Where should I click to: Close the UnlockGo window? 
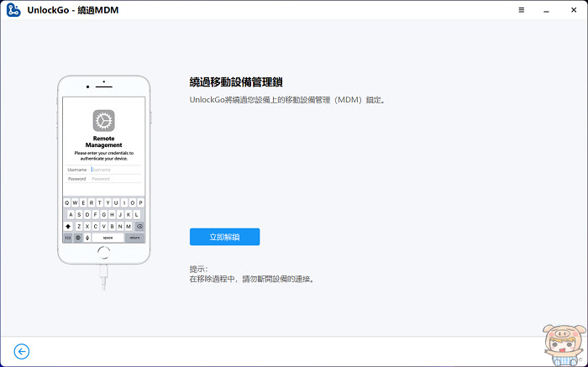574,10
